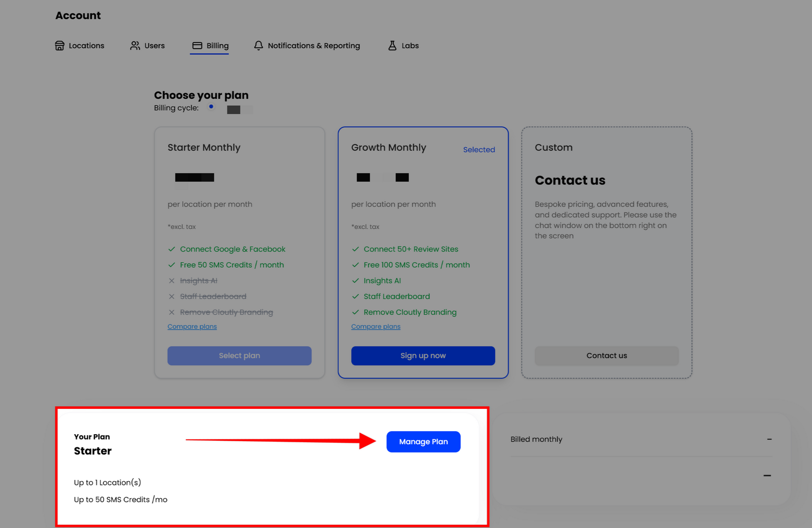Click the checkmark next to Growth's Insights AI
The width and height of the screenshot is (812, 528).
coord(355,280)
